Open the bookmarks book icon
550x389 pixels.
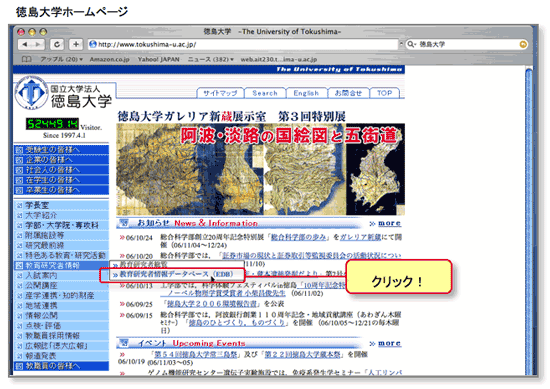26,59
